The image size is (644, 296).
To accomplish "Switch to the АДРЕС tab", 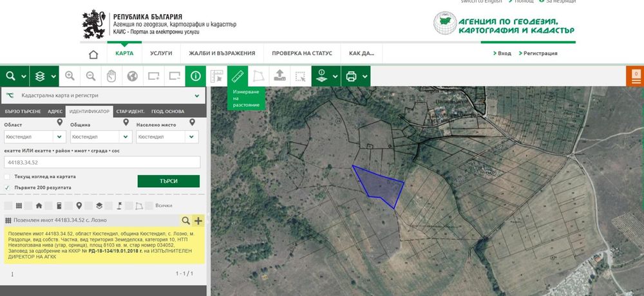I will tap(55, 111).
